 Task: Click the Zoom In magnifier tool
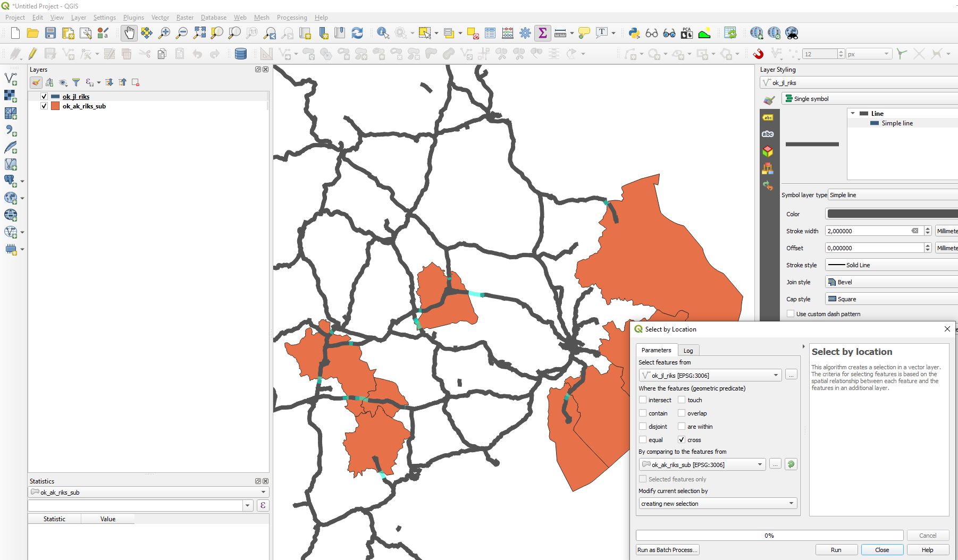pos(164,33)
